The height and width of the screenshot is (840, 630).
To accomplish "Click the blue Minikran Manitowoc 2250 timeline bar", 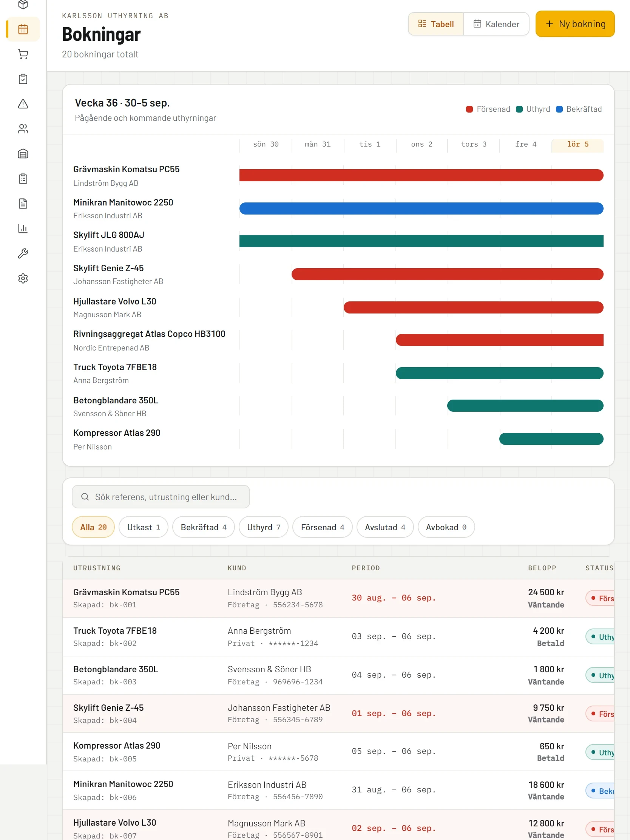I will [x=421, y=208].
